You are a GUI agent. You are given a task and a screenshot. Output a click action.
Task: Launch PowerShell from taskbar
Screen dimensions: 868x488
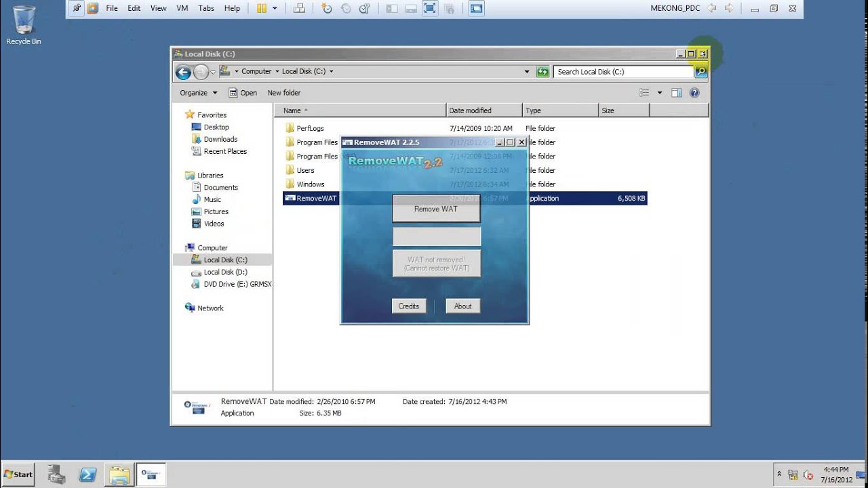pos(87,475)
